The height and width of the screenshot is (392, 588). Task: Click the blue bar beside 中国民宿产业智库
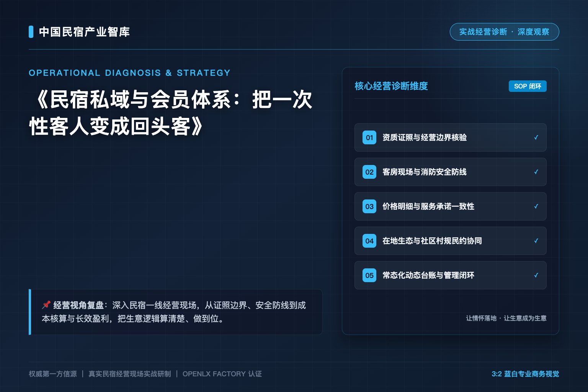click(x=31, y=32)
